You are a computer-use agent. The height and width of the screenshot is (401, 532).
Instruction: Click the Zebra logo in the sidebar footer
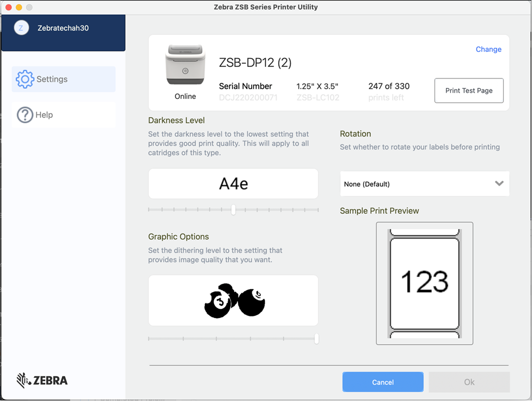point(41,381)
